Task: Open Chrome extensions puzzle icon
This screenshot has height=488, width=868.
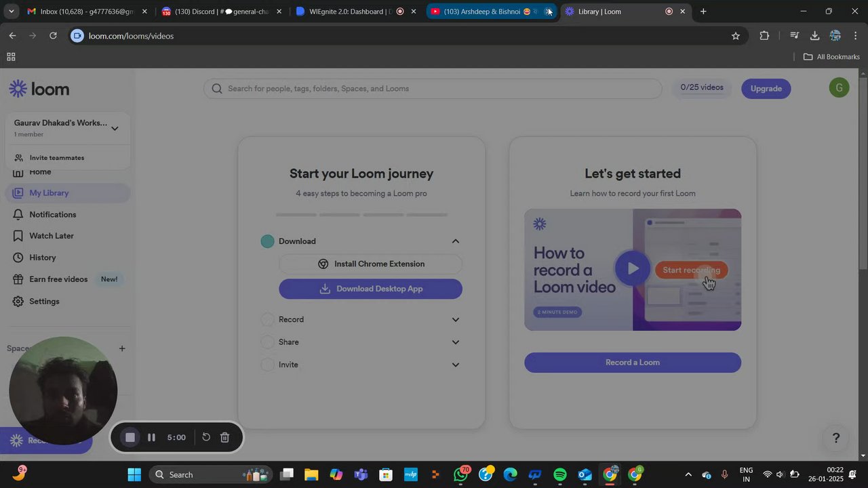Action: (764, 36)
